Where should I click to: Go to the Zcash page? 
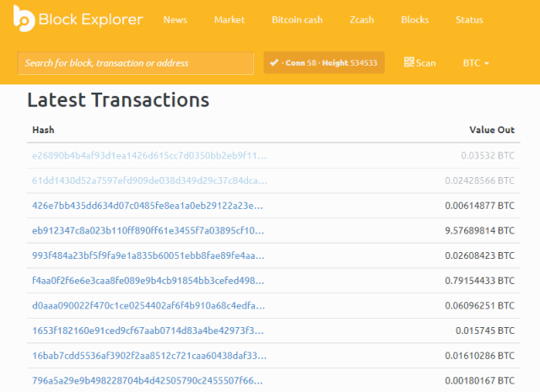click(362, 19)
